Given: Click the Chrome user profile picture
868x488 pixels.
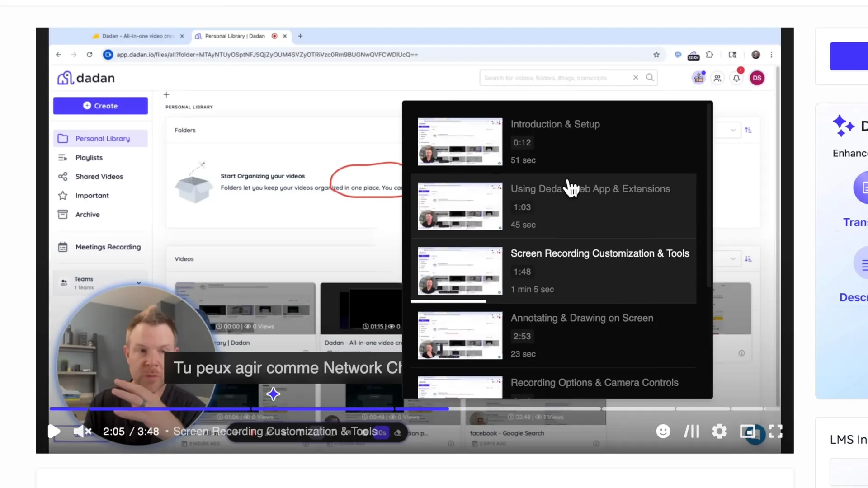Looking at the screenshot, I should pyautogui.click(x=756, y=55).
